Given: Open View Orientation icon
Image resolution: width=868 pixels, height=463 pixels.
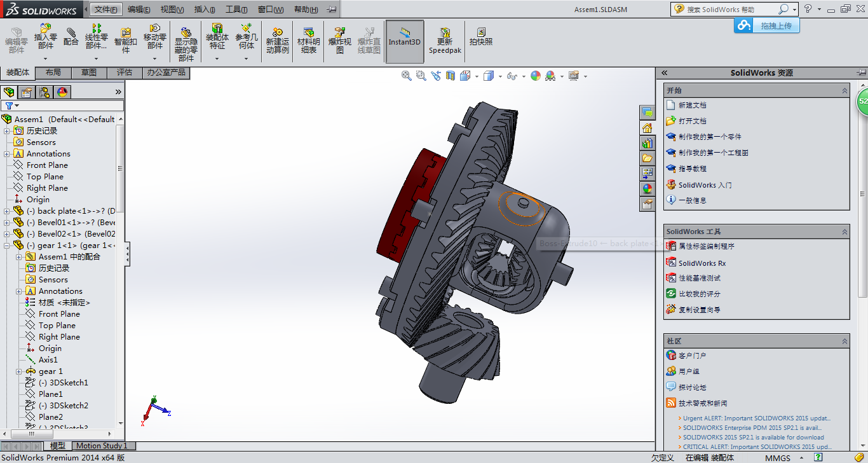Looking at the screenshot, I should 465,76.
